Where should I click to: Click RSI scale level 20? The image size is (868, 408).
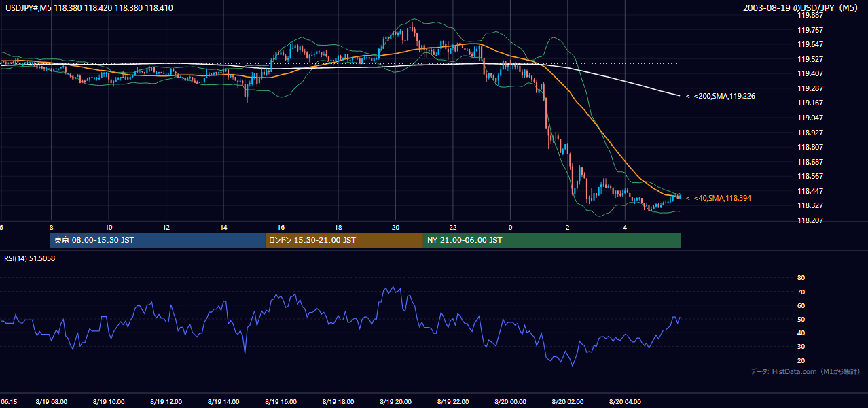(801, 360)
